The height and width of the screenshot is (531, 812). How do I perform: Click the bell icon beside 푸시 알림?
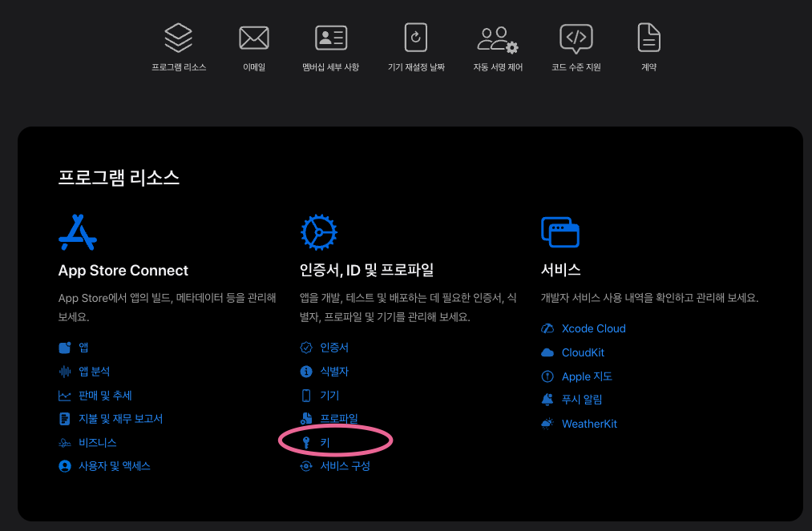point(547,400)
